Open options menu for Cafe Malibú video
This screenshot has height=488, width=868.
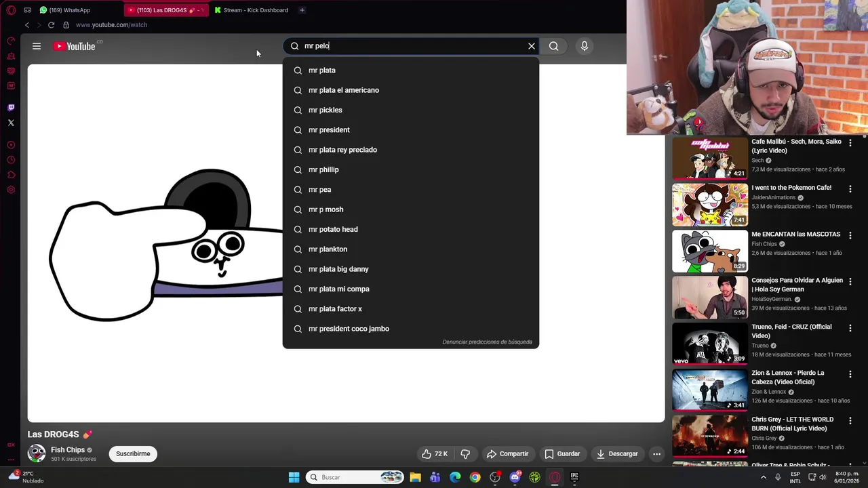coord(850,143)
